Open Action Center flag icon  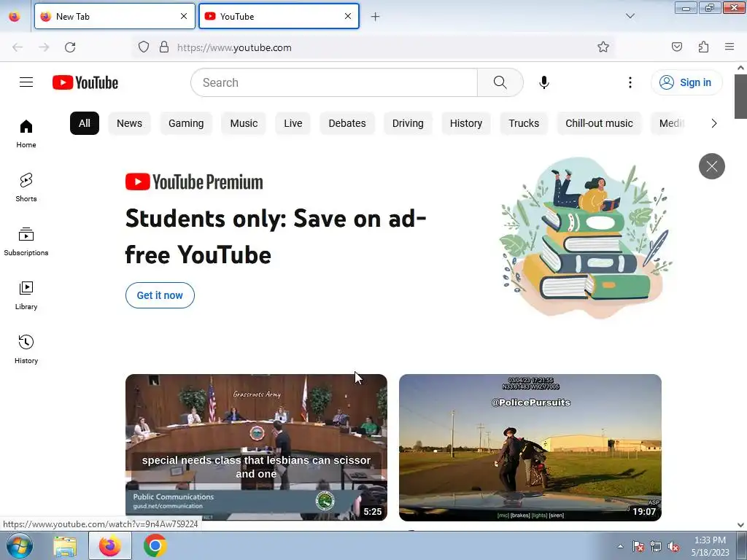pyautogui.click(x=638, y=546)
